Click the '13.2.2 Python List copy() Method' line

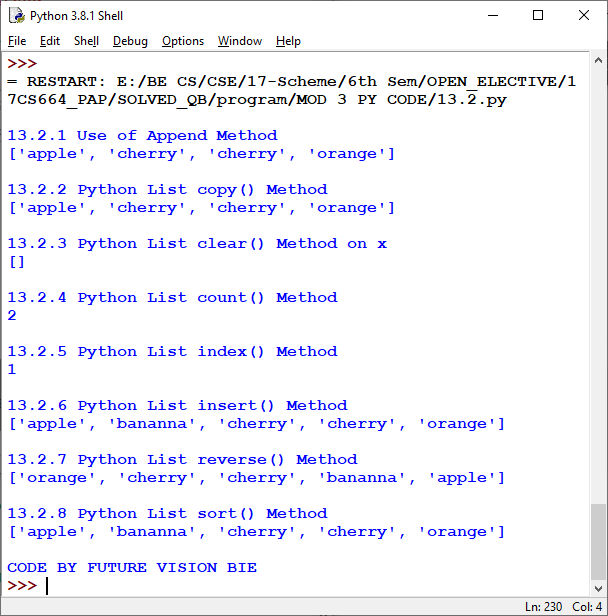tap(167, 190)
